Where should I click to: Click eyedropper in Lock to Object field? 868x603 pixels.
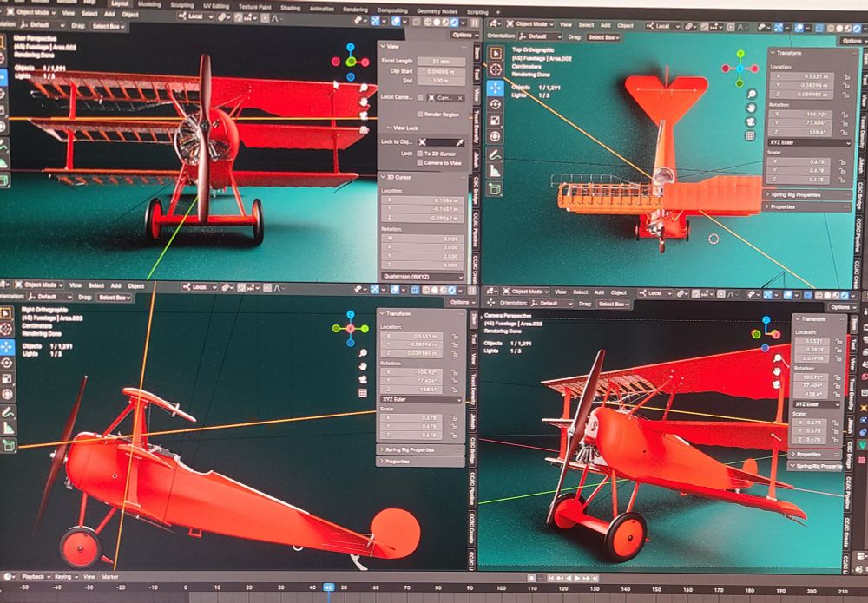click(x=459, y=142)
